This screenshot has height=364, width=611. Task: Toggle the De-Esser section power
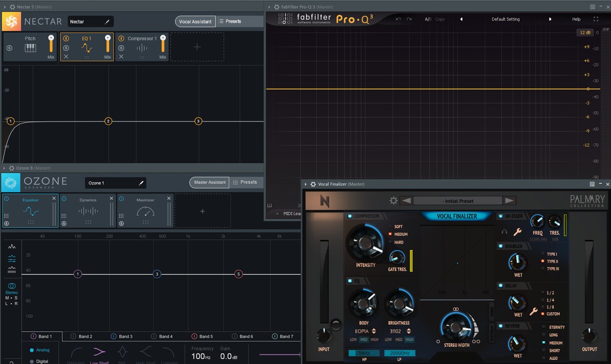click(500, 216)
